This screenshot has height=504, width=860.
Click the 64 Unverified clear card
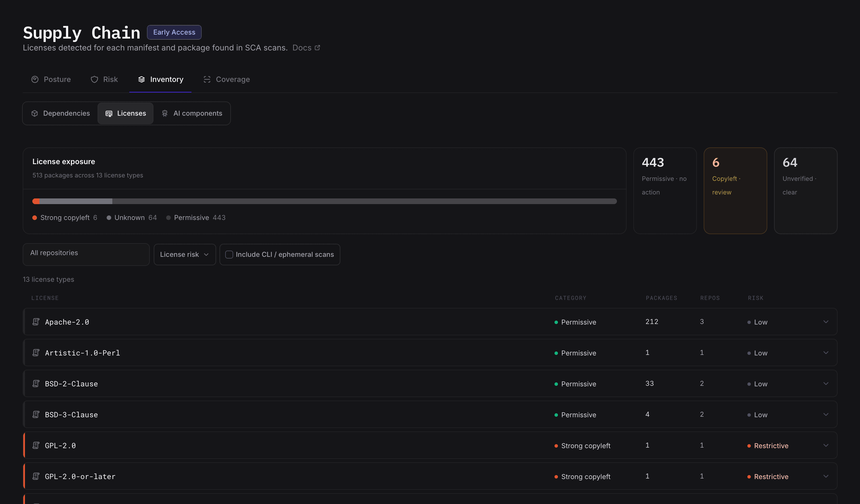point(805,190)
